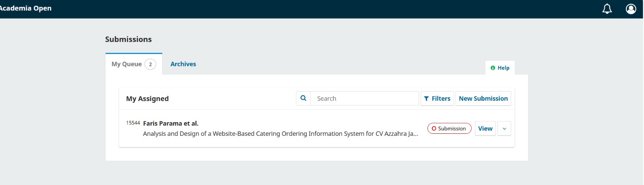This screenshot has height=185, width=644.
Task: Click submission ID 15544
Action: pos(133,123)
